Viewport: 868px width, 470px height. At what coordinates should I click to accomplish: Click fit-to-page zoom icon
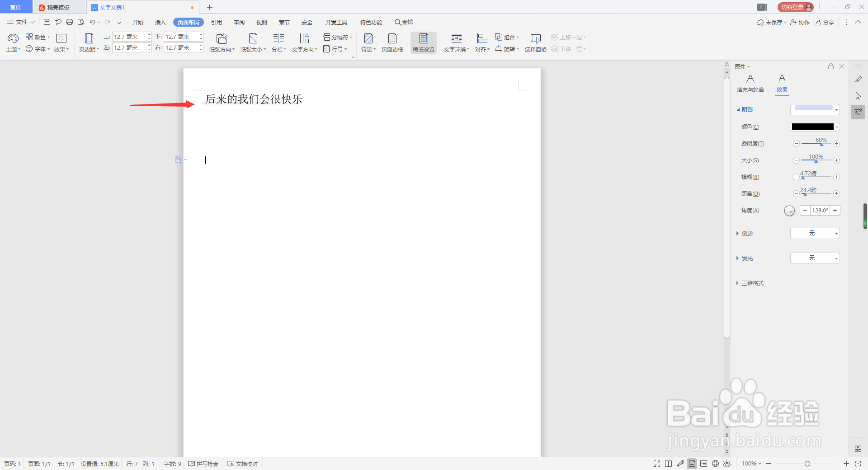858,464
